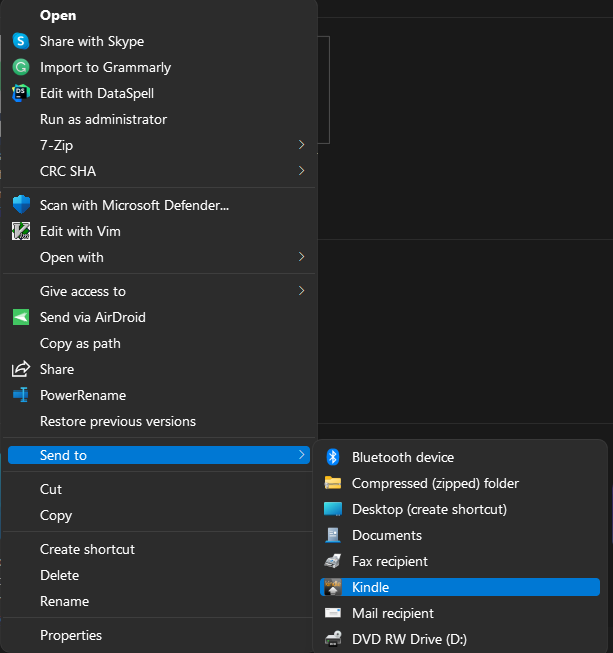This screenshot has width=613, height=653.
Task: Send to Desktop (create shortcut)
Action: (x=460, y=509)
